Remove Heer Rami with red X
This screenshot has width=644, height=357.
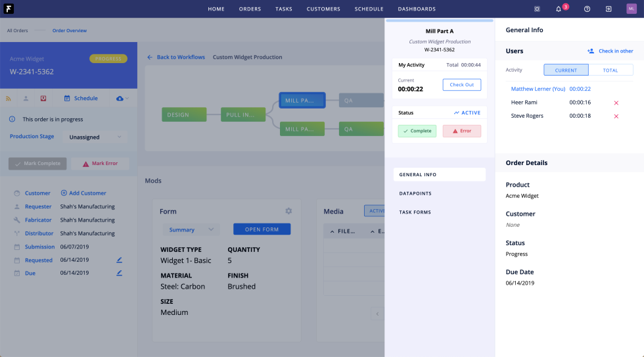coord(616,103)
